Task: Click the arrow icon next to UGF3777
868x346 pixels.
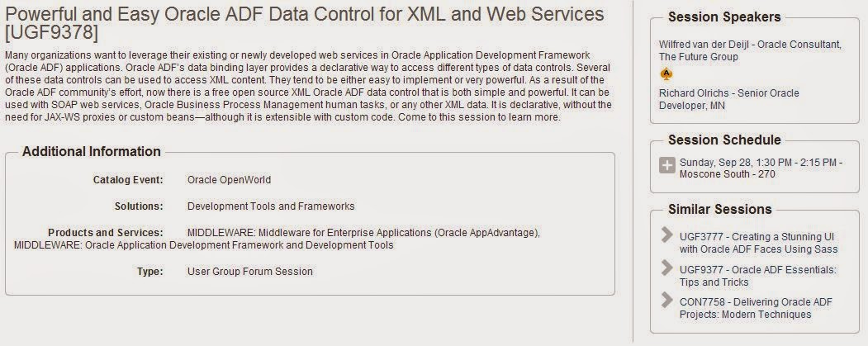Action: point(667,235)
